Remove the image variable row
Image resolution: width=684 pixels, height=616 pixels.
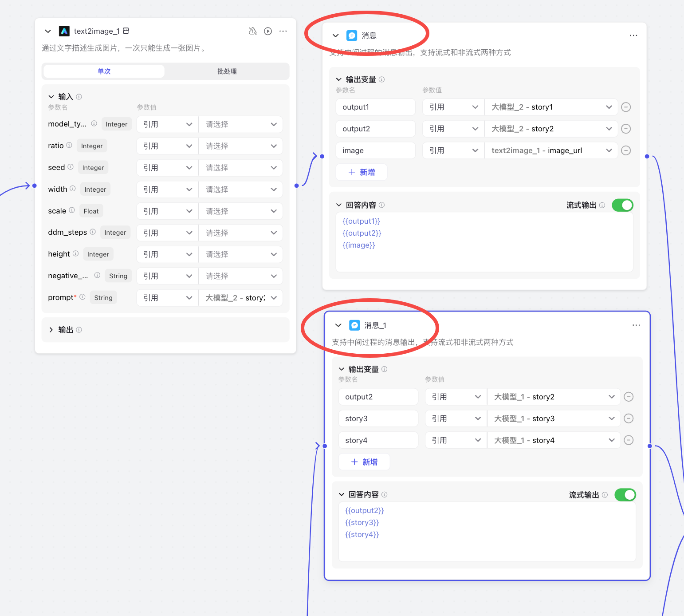coord(626,150)
